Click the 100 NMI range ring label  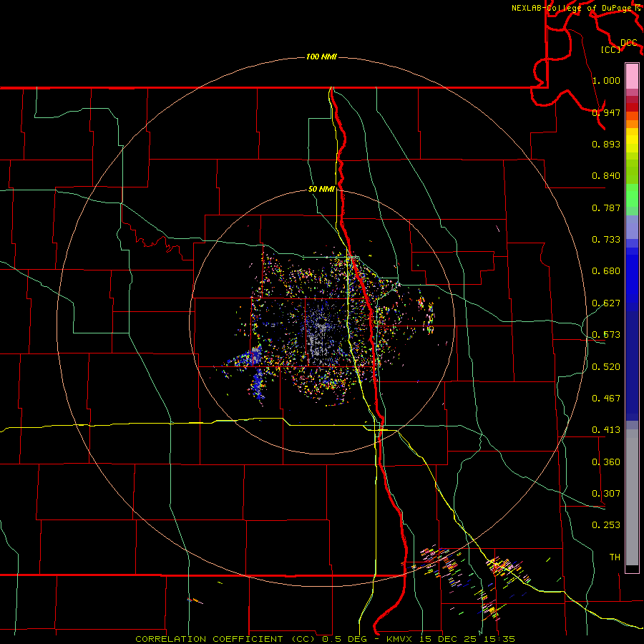click(x=321, y=57)
